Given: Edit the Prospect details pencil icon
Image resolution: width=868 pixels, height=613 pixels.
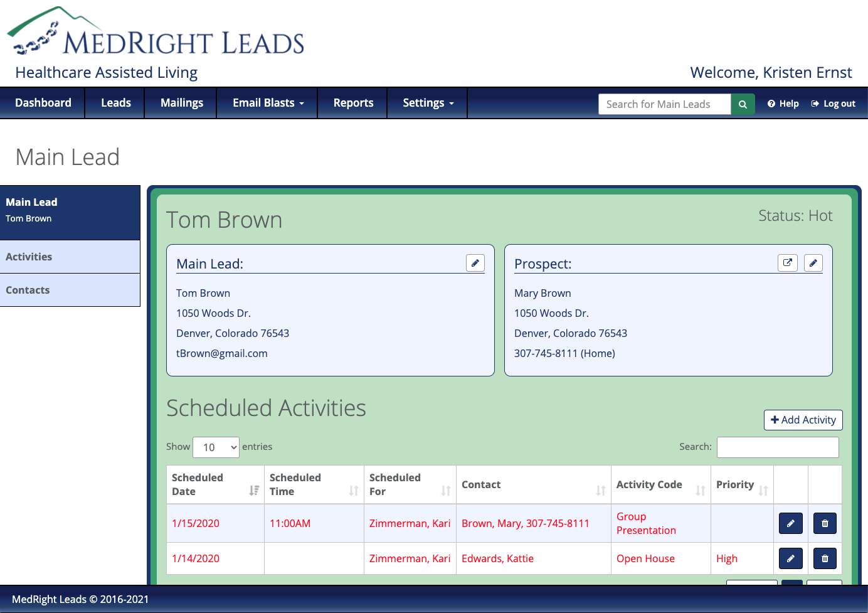Looking at the screenshot, I should (813, 263).
